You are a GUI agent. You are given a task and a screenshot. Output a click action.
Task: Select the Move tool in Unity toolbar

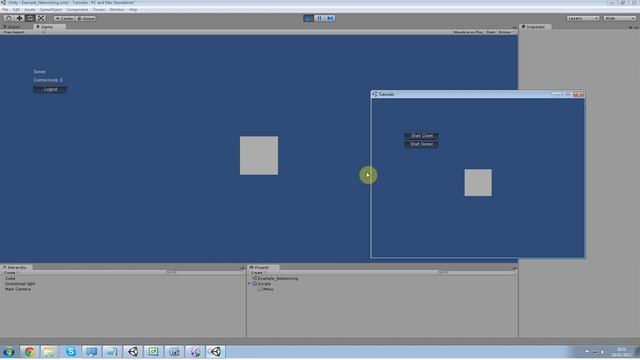coord(19,18)
